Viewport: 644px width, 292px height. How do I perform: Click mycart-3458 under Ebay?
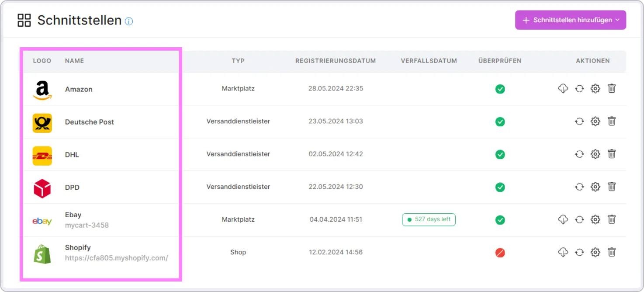point(87,226)
